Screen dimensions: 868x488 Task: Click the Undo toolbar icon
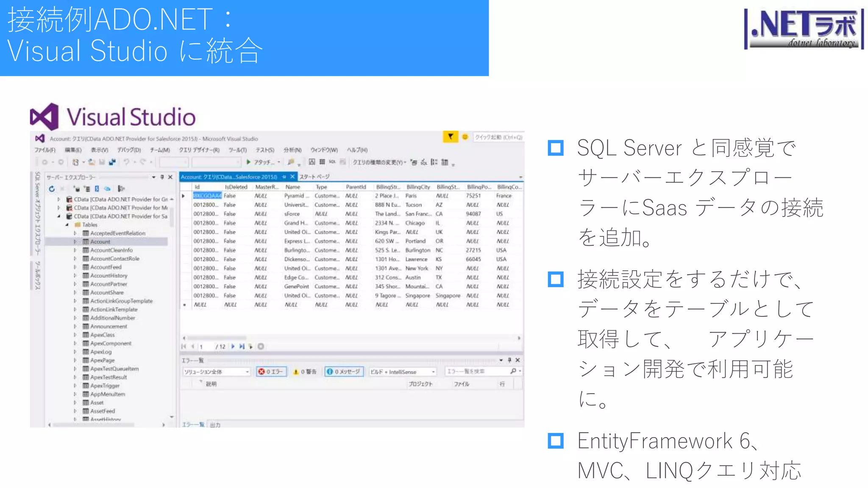126,162
